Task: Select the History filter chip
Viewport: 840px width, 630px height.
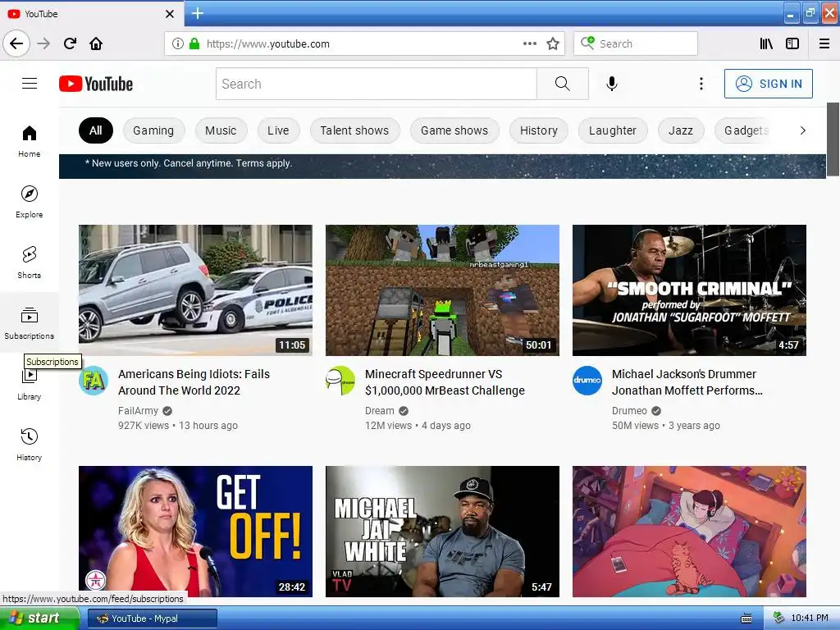Action: point(538,130)
